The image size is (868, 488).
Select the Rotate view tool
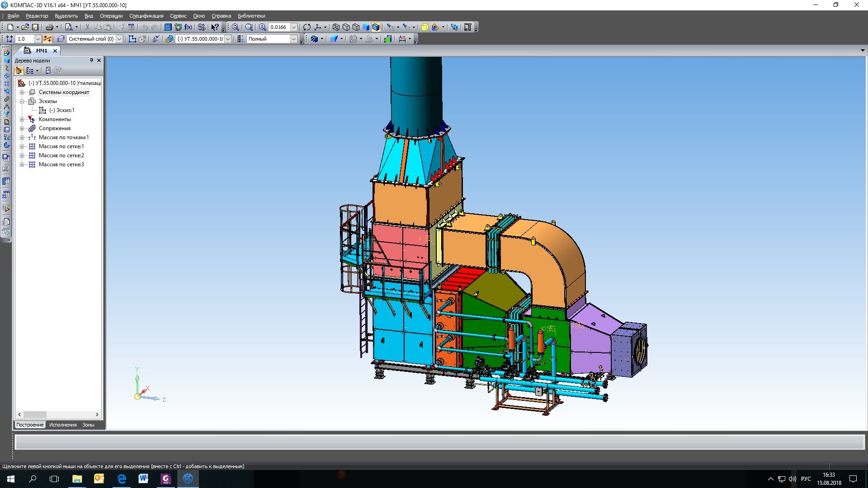coord(307,27)
